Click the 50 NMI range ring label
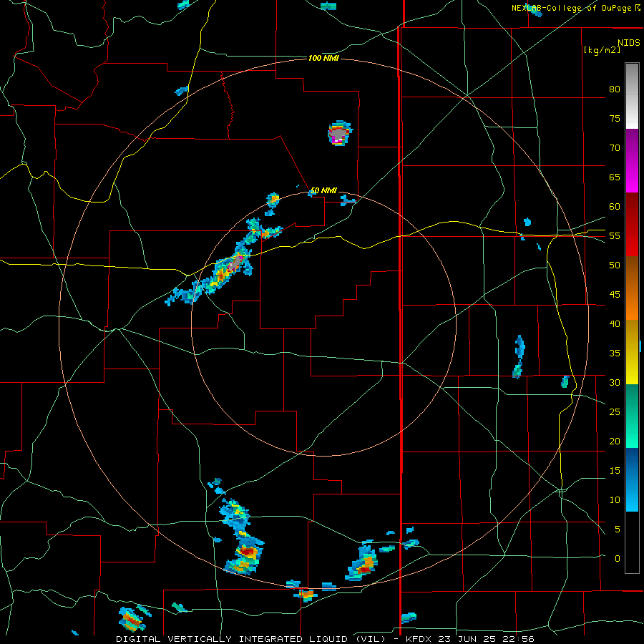Viewport: 644px width, 644px height. coord(323,190)
